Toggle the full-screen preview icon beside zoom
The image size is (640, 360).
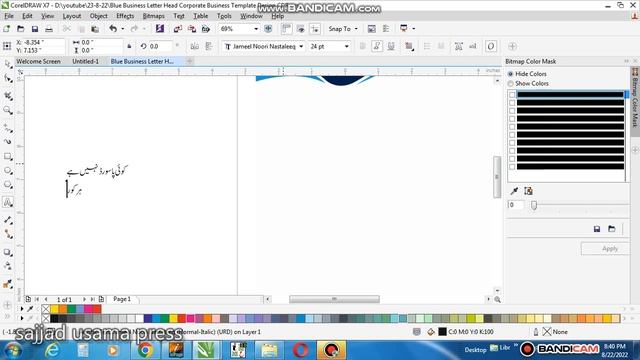[x=268, y=29]
